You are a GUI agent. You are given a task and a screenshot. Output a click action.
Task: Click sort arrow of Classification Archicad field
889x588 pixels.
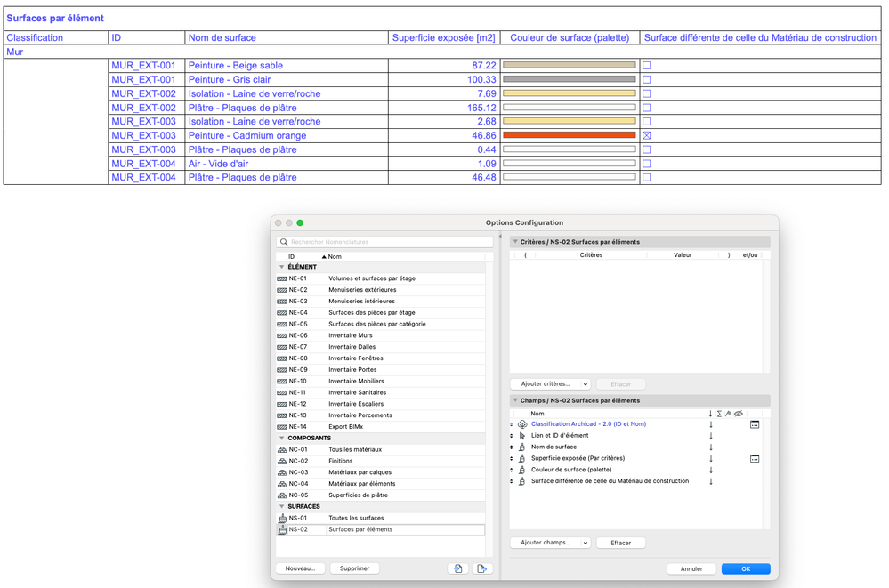(710, 424)
